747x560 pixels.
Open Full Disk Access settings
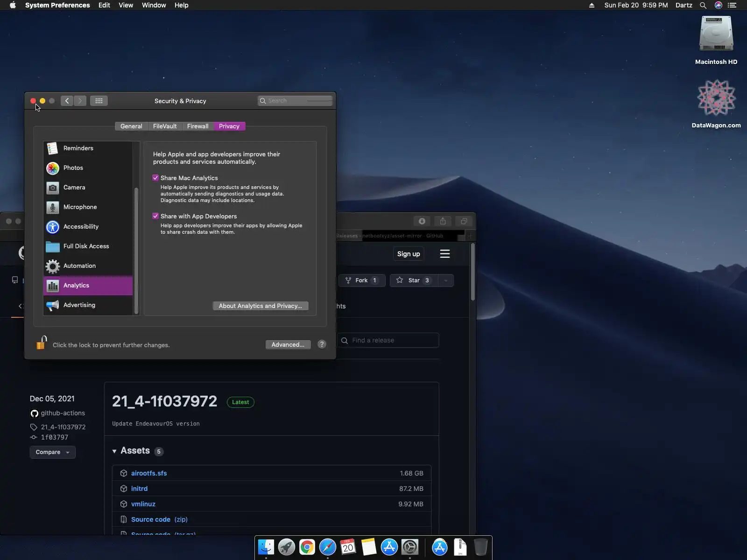coord(88,246)
